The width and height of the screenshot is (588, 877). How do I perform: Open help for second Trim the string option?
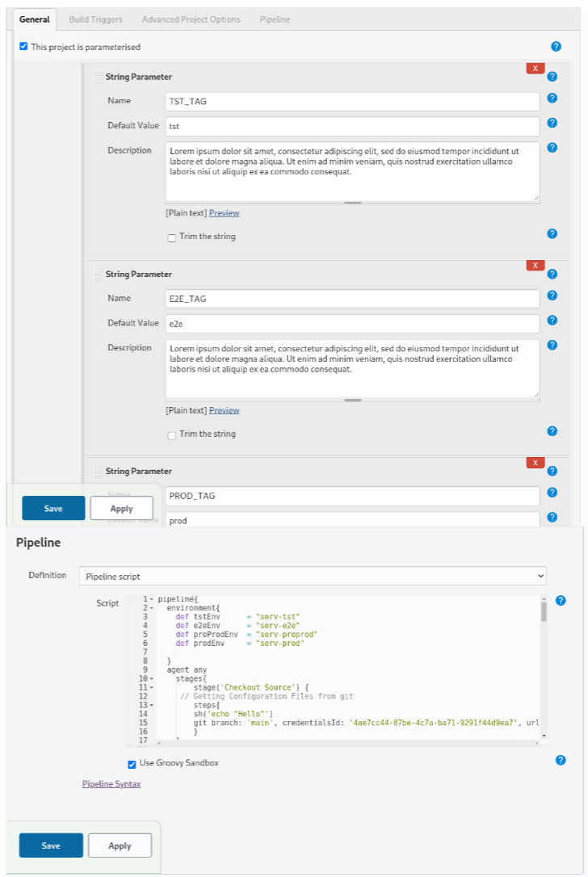click(552, 431)
